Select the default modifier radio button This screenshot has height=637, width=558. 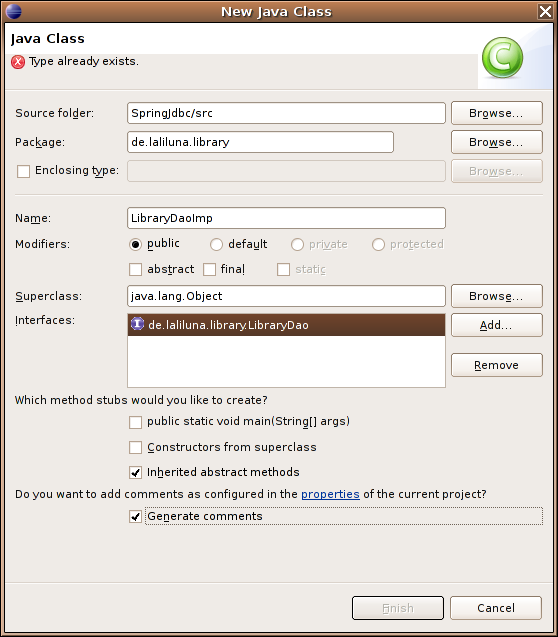216,245
